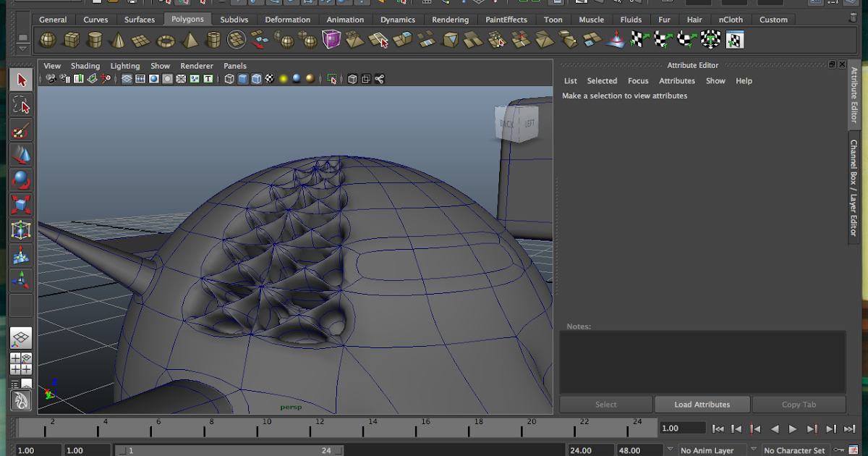
Task: Open Attribute Editor Focus menu
Action: 638,81
